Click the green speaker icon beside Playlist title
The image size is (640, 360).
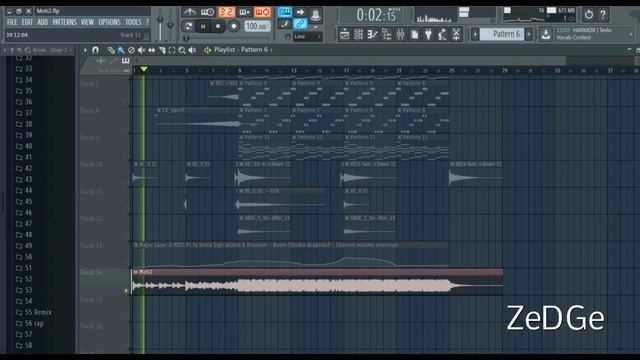(207, 50)
